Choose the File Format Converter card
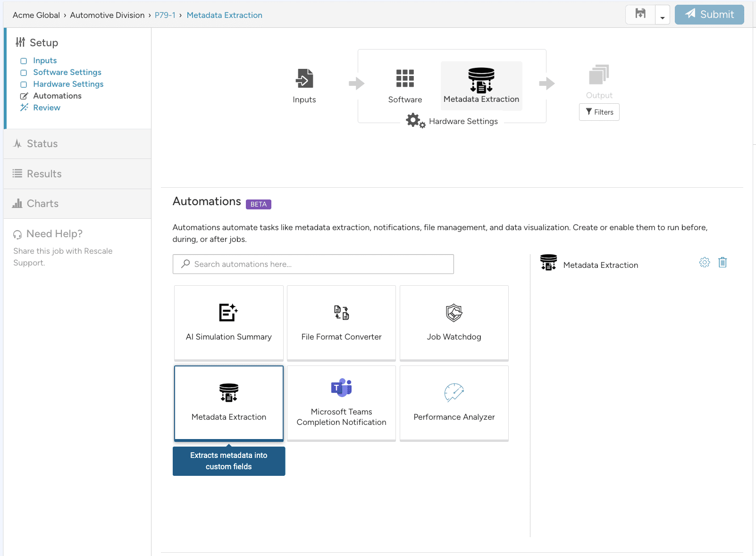Image resolution: width=756 pixels, height=556 pixels. [x=341, y=323]
